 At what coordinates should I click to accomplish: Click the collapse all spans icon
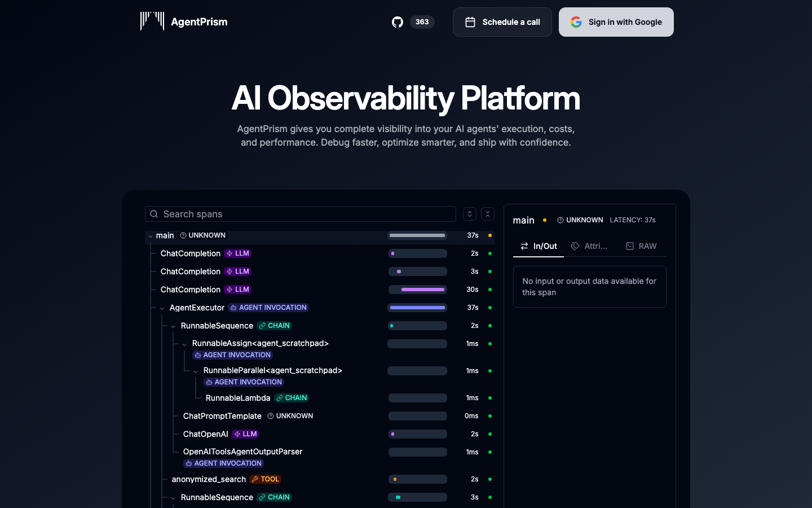point(488,214)
